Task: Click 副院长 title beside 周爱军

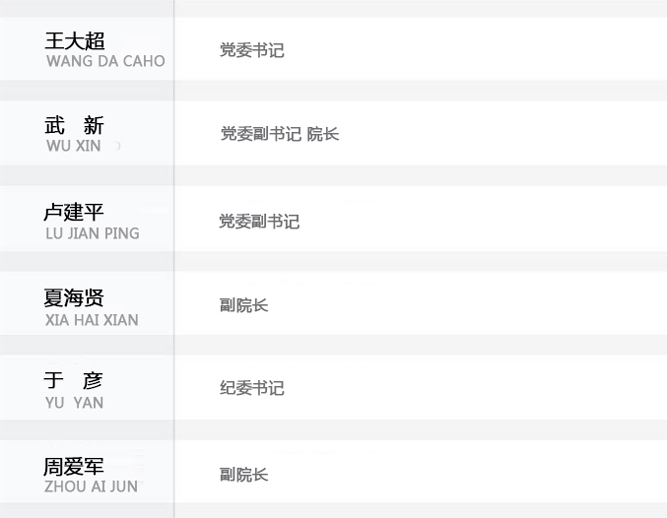Action: pyautogui.click(x=244, y=475)
